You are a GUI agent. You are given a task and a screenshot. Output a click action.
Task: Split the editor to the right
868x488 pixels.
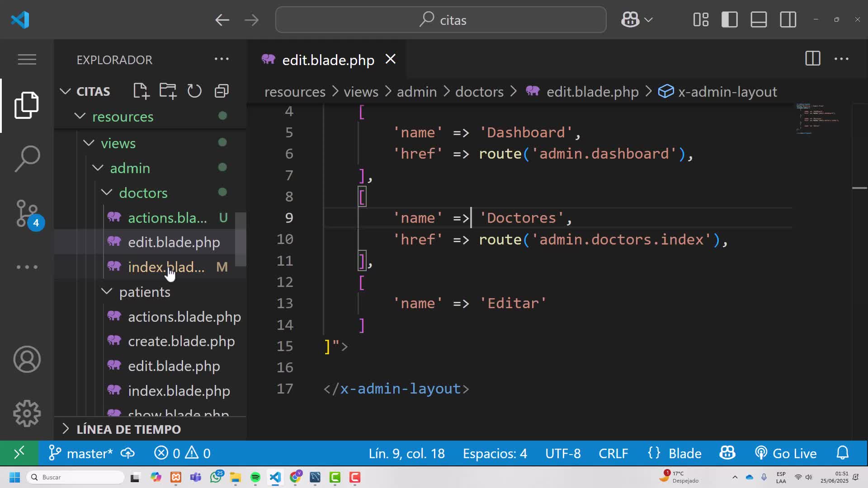(x=813, y=59)
